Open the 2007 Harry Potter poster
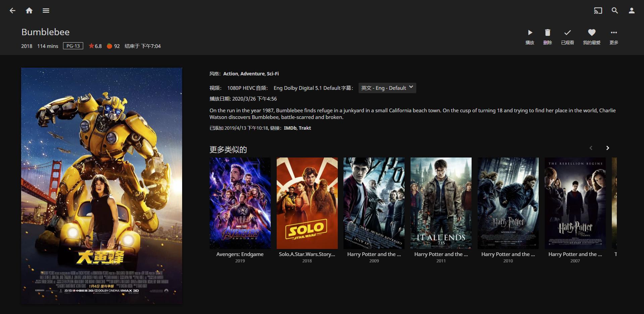 (575, 203)
